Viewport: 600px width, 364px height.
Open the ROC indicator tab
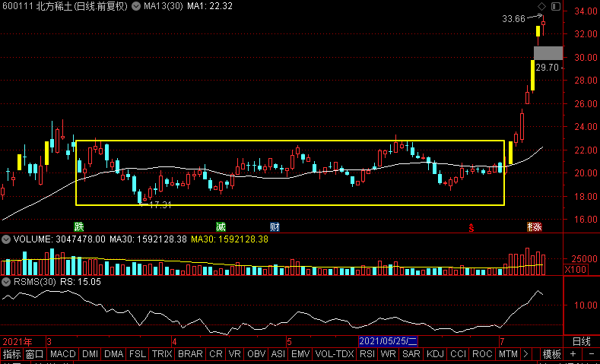[482, 353]
